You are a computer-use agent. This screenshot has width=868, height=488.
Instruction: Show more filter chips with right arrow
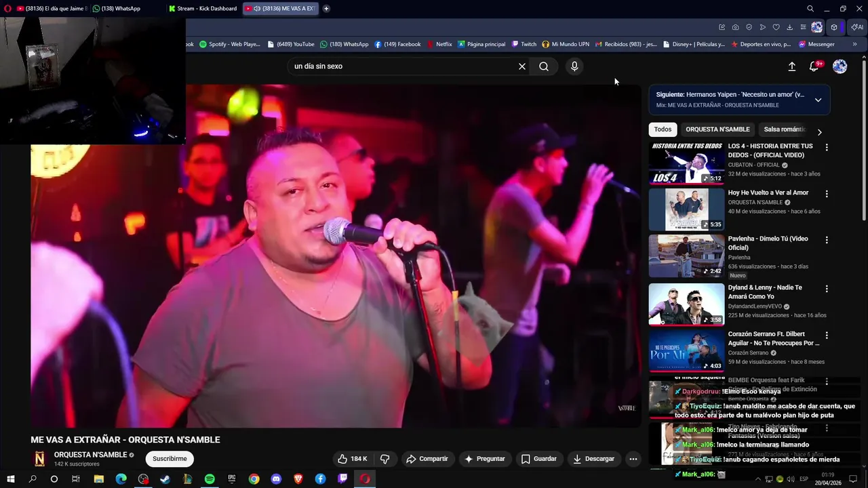(819, 132)
